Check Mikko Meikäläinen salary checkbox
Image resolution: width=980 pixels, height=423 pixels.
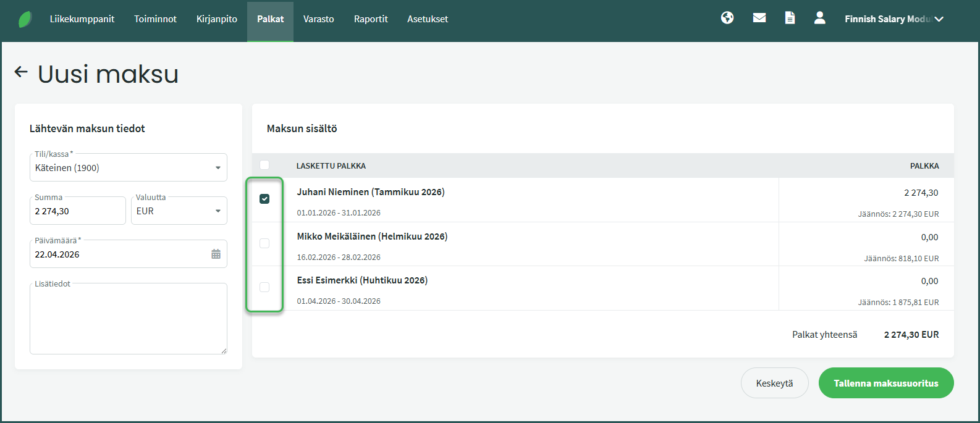coord(264,243)
